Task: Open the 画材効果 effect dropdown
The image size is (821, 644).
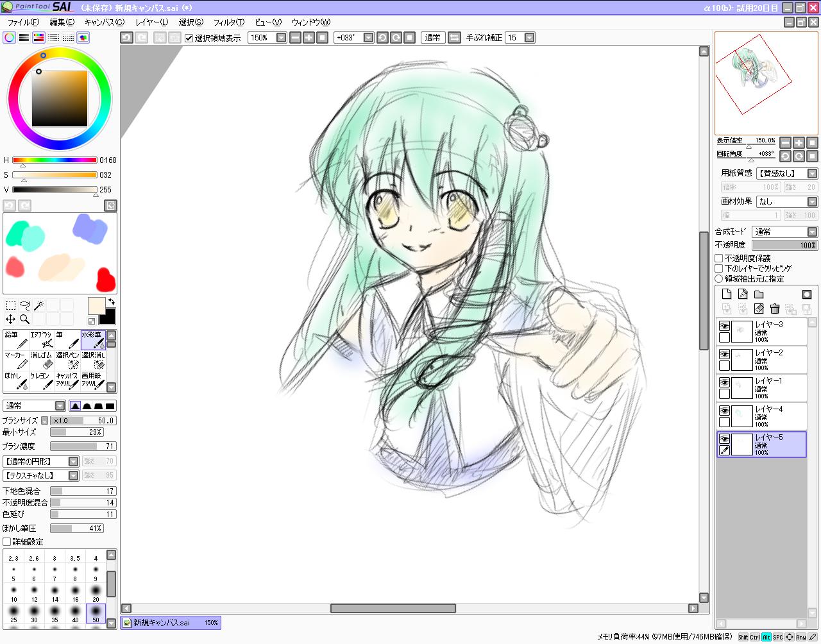Action: click(x=812, y=201)
